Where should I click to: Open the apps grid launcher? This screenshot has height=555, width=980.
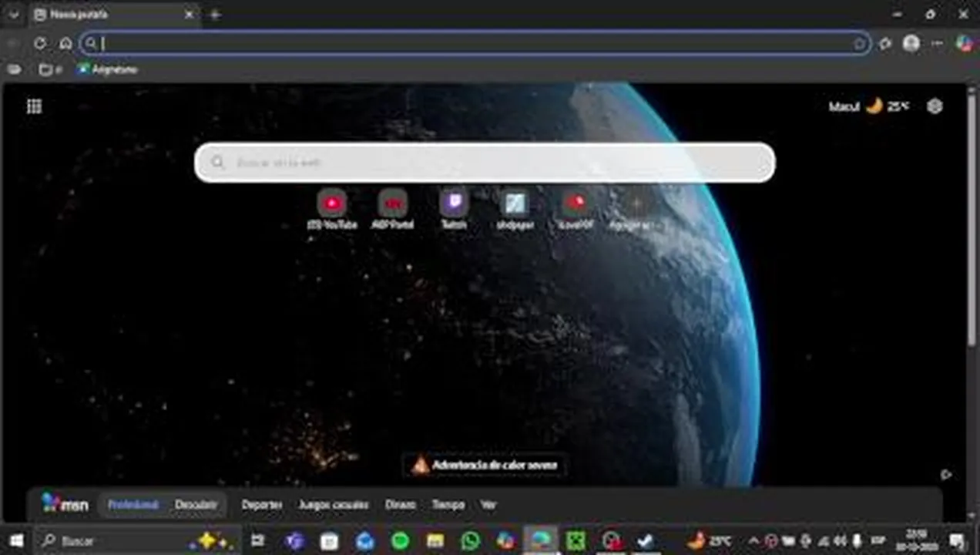(x=34, y=106)
